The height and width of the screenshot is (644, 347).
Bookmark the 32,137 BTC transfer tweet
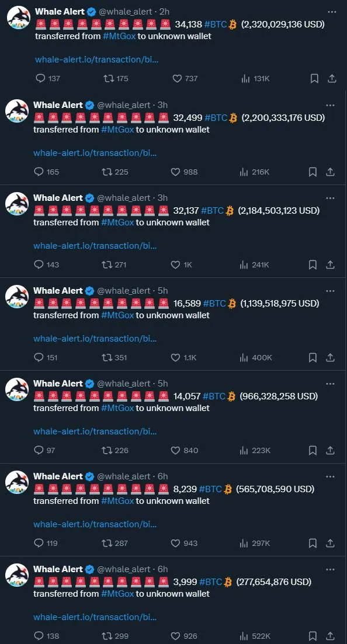pyautogui.click(x=313, y=264)
